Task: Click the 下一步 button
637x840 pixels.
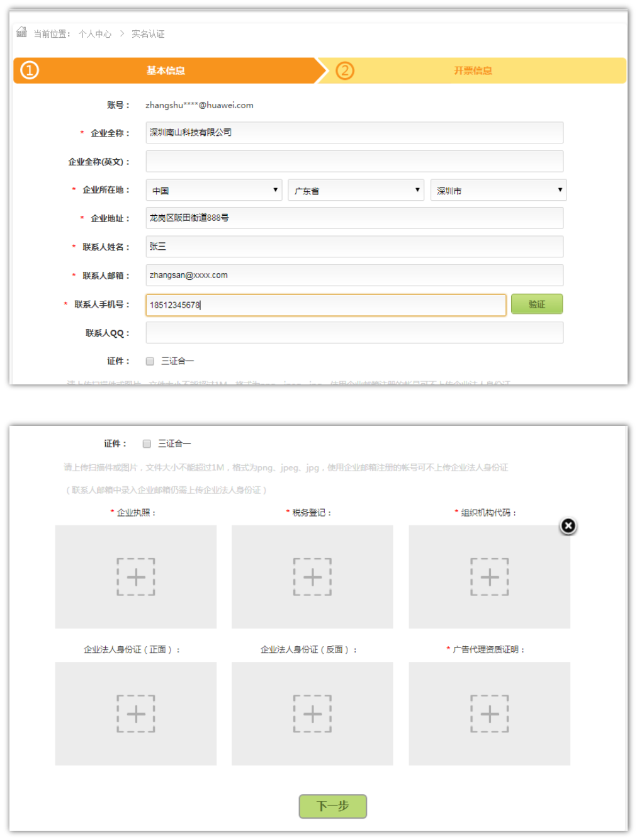Action: click(x=332, y=806)
